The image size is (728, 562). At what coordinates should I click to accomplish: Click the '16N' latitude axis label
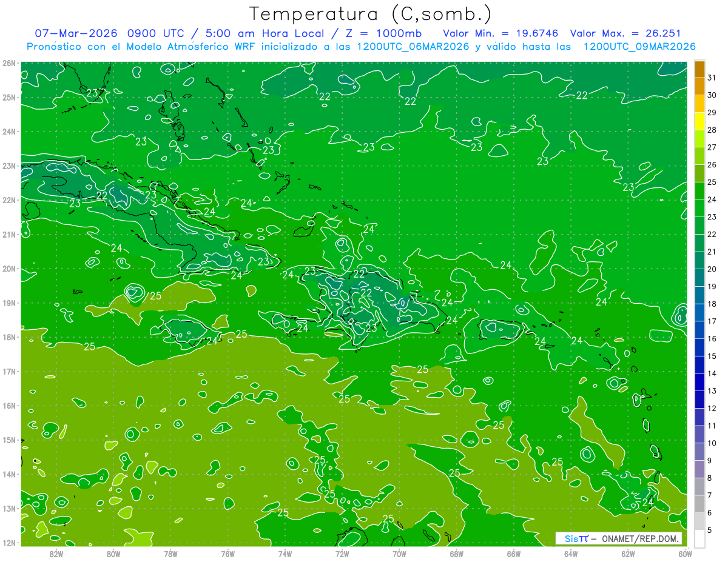(x=9, y=406)
